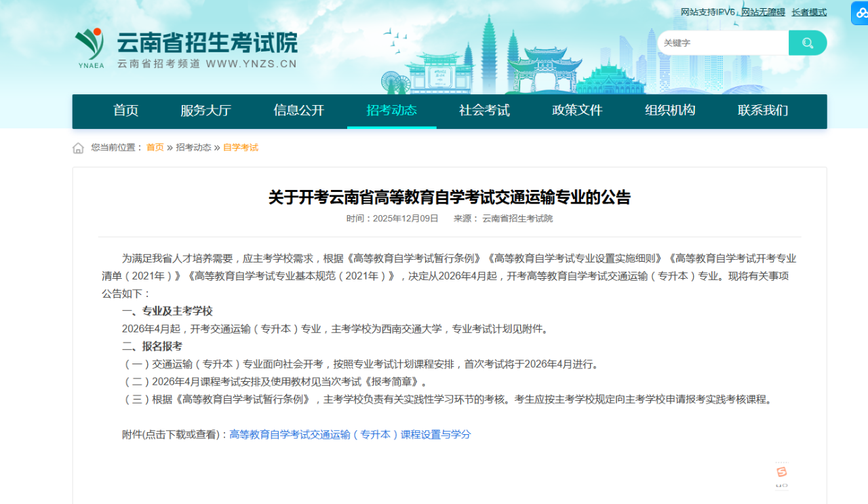Click 首页 in the breadcrumb trail
Screen dimensions: 868x504
[155, 147]
